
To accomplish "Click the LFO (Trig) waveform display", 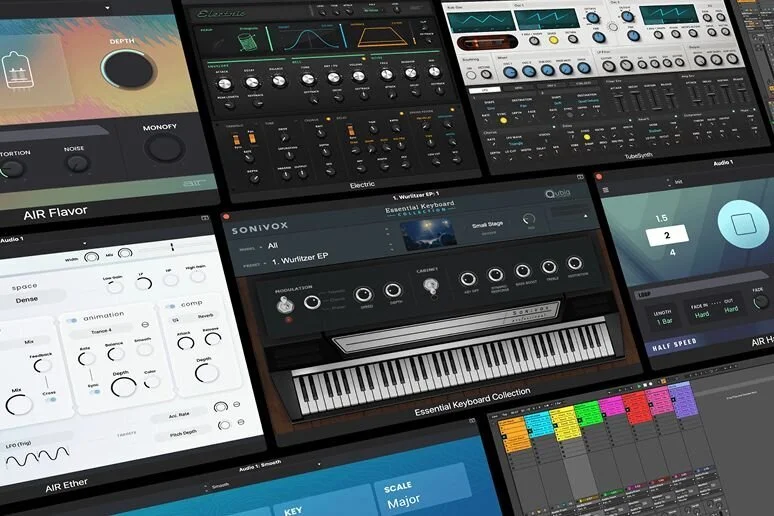I will [38, 457].
